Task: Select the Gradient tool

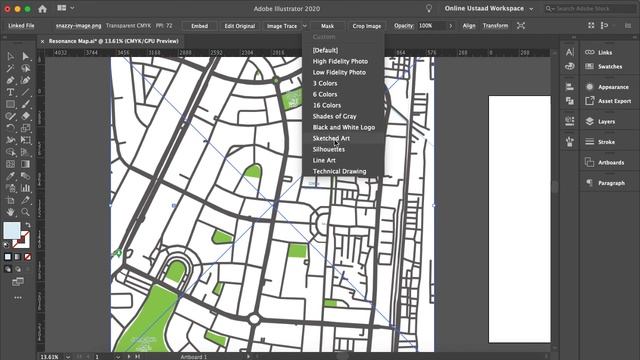Action: point(25,164)
